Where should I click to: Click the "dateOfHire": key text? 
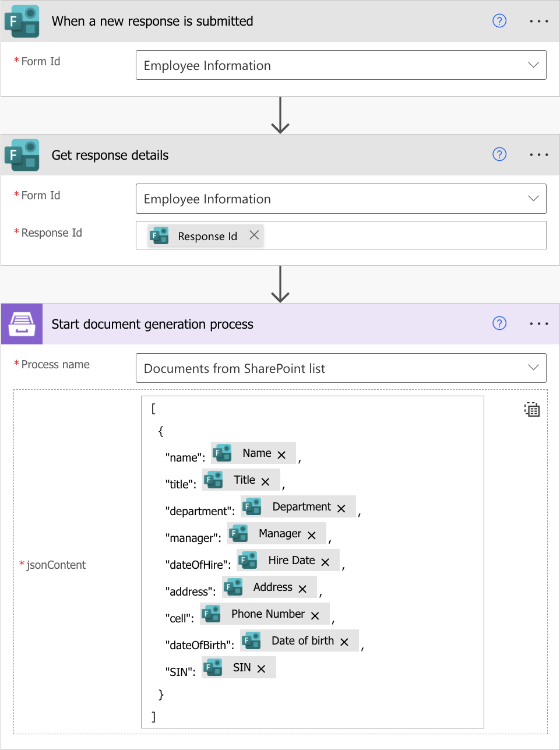coord(198,565)
